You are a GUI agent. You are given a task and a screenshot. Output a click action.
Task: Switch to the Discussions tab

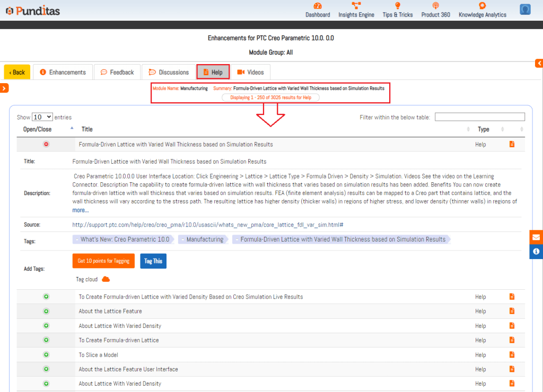pyautogui.click(x=168, y=72)
